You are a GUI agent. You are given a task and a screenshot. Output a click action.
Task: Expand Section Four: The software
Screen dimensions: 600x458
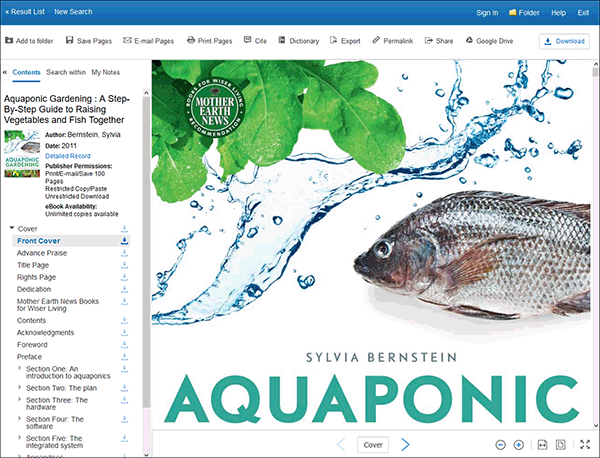20,418
